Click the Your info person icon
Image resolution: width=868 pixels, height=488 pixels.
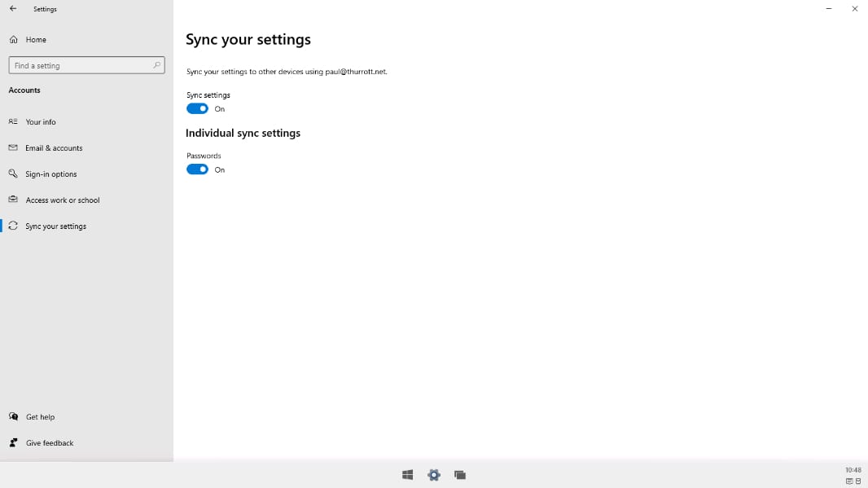13,121
